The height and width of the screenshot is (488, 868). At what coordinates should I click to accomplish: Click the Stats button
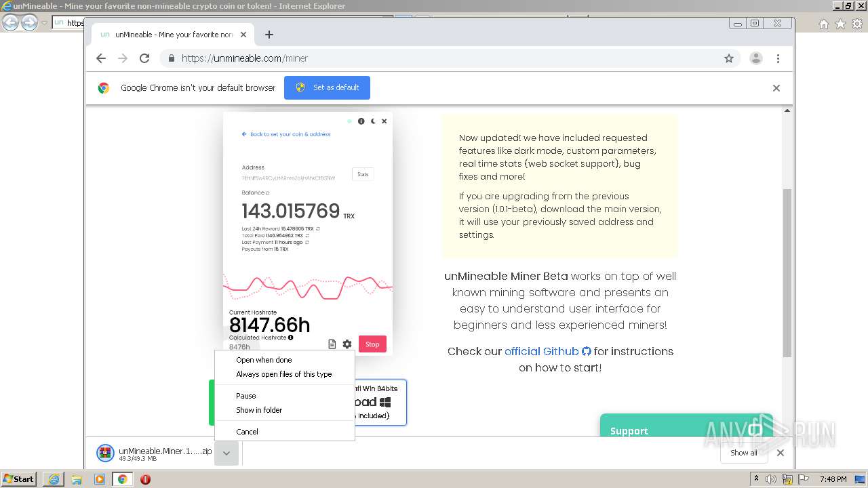click(x=363, y=174)
